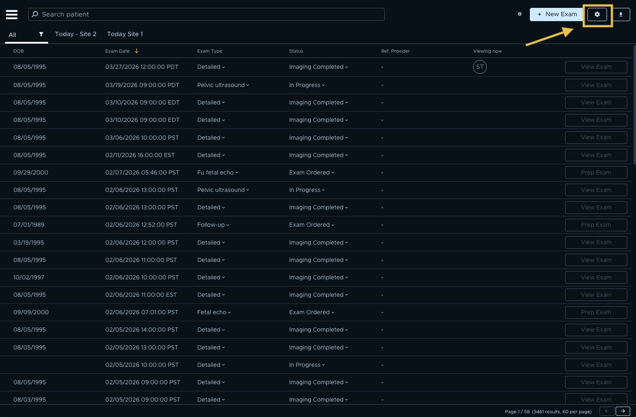The image size is (636, 417).
Task: View Exam for 02/11/2026 16:00:00 EST
Action: (x=596, y=155)
